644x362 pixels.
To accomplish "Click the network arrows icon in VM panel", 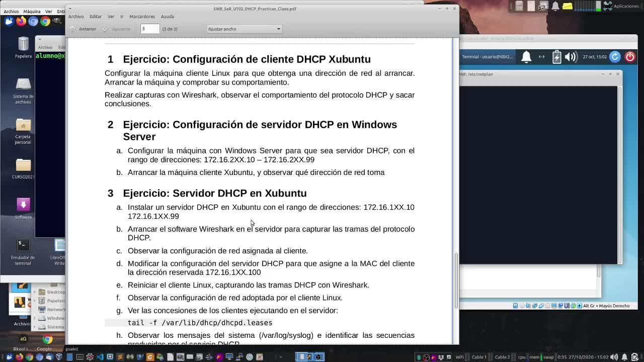I will pyautogui.click(x=542, y=57).
